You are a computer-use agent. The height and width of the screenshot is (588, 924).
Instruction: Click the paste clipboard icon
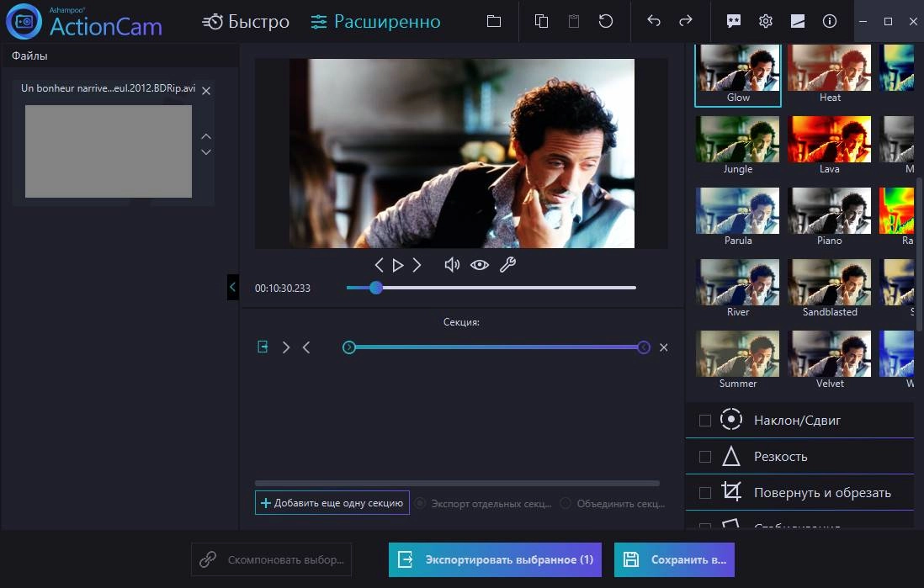(x=573, y=21)
